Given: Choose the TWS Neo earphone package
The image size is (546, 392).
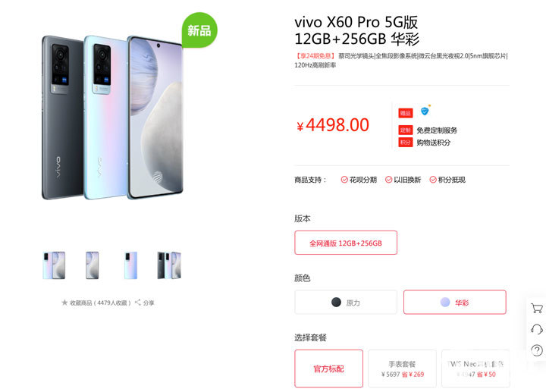Looking at the screenshot, I should point(475,368).
